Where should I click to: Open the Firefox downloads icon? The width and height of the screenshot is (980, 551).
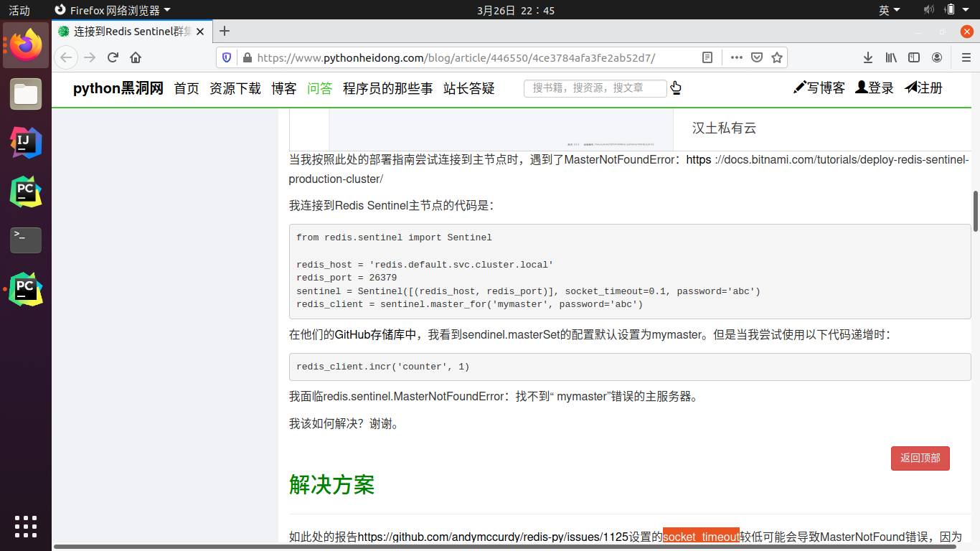(867, 57)
